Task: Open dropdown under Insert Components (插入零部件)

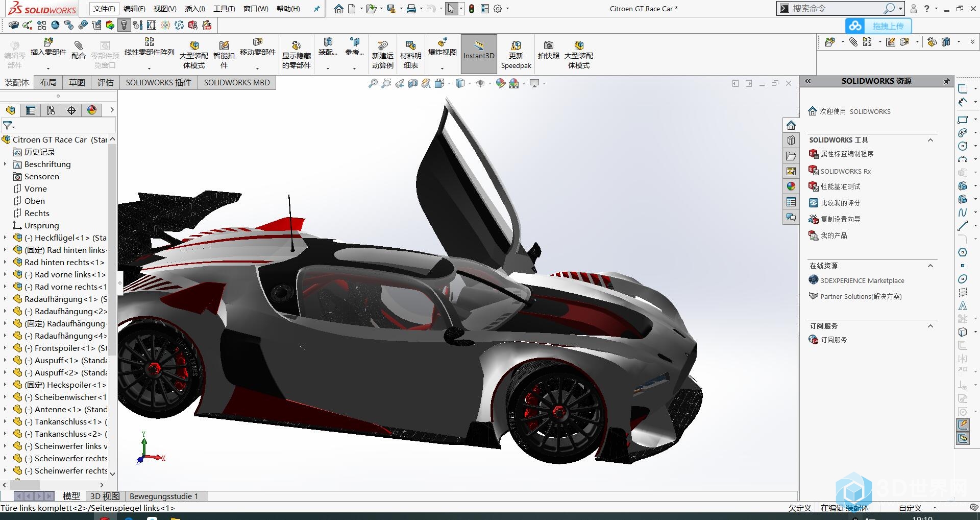Action: pyautogui.click(x=48, y=68)
